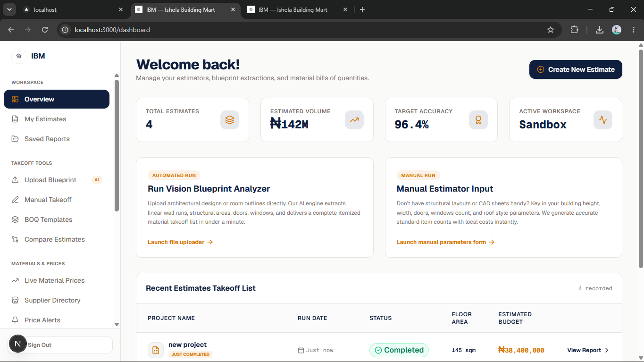Click the Price Alerts bell icon
Screen dimensions: 644x362
15,320
